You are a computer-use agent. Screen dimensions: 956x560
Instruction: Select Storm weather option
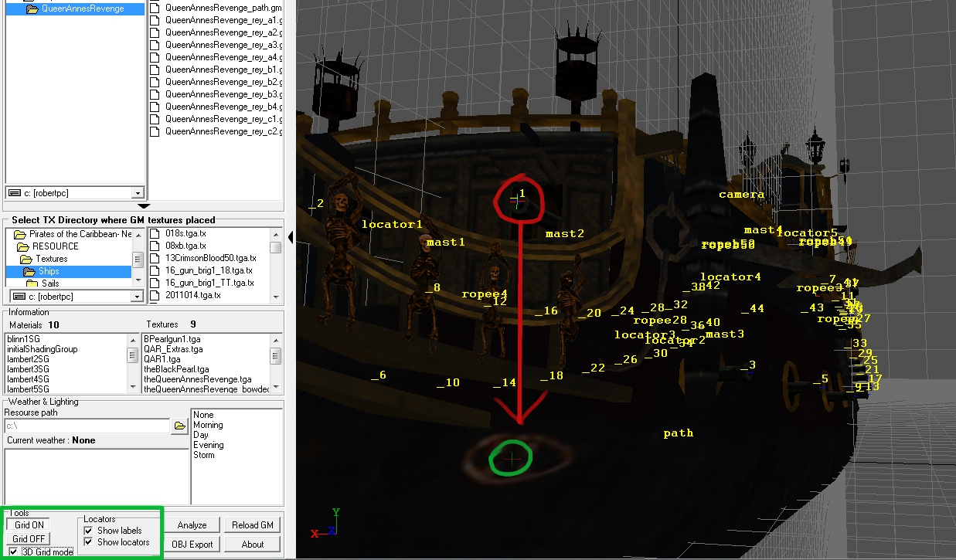(204, 455)
